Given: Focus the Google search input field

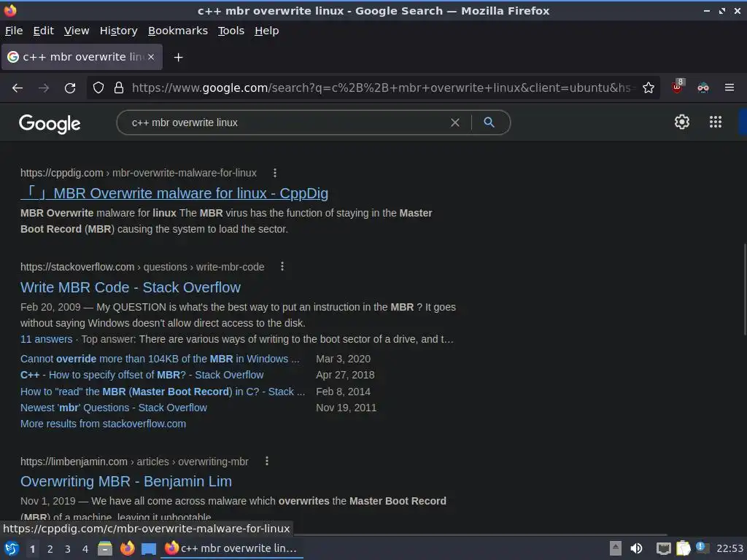Looking at the screenshot, I should coord(286,122).
